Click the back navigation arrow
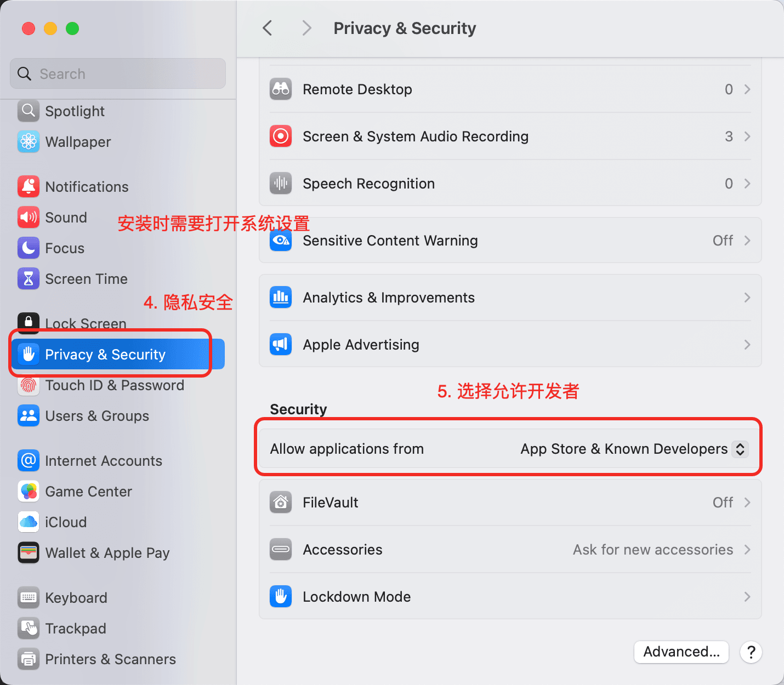Viewport: 784px width, 685px height. pyautogui.click(x=267, y=27)
